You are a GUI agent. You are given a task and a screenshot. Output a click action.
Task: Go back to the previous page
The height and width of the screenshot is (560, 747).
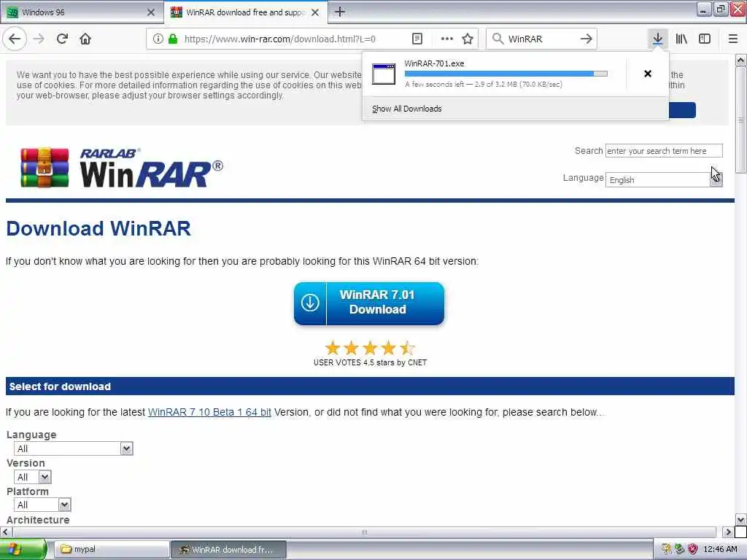(x=15, y=39)
